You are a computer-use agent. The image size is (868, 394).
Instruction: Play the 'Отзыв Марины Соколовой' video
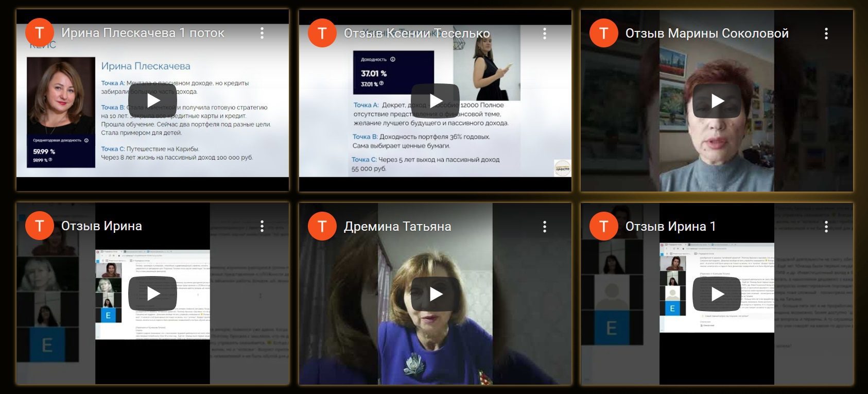(x=717, y=101)
